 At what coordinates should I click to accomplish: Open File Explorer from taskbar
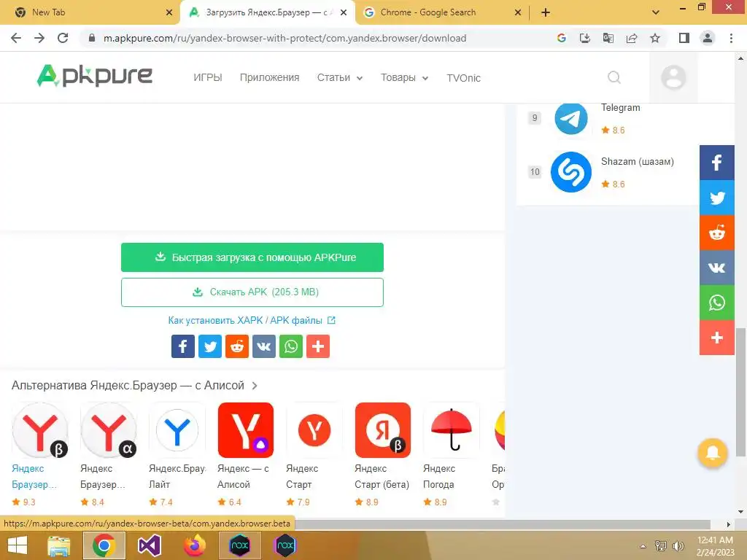coord(58,545)
